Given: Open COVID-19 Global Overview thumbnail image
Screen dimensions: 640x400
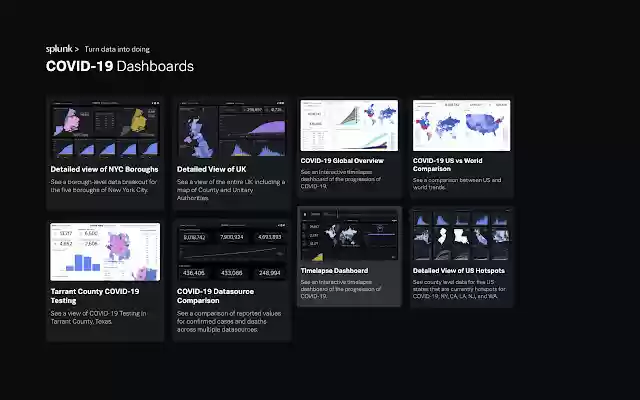Looking at the screenshot, I should coord(349,125).
